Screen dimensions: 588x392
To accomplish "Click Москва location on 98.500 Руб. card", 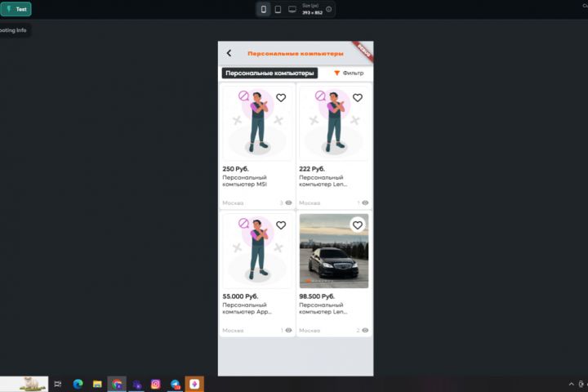I will [x=310, y=331].
